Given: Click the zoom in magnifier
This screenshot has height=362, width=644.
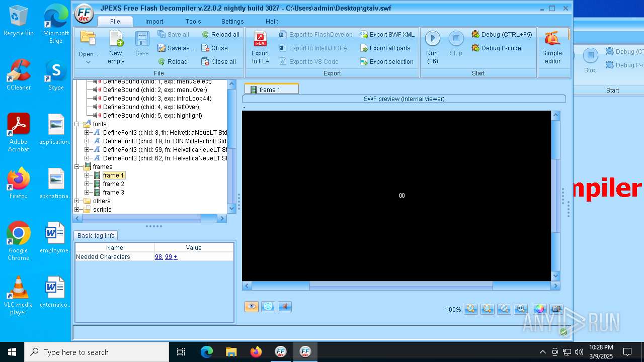Looking at the screenshot, I should 471,309.
